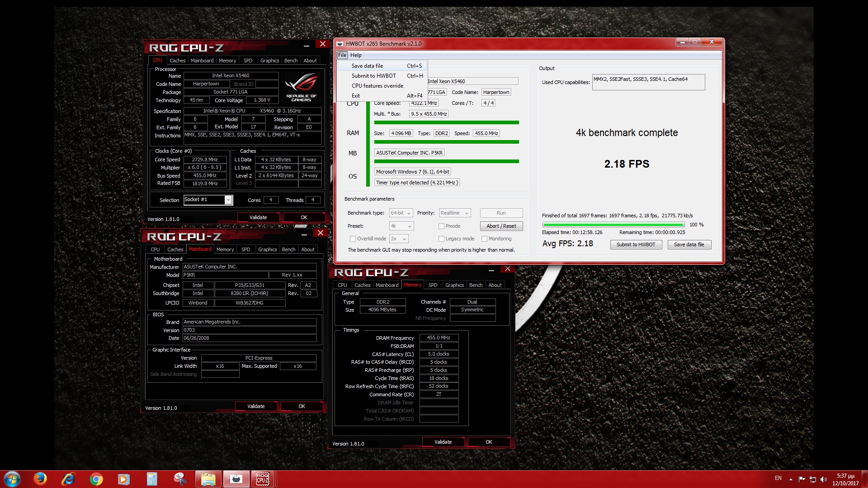This screenshot has width=868, height=488.
Task: Open the Priority Realtime dropdown
Action: (x=455, y=213)
